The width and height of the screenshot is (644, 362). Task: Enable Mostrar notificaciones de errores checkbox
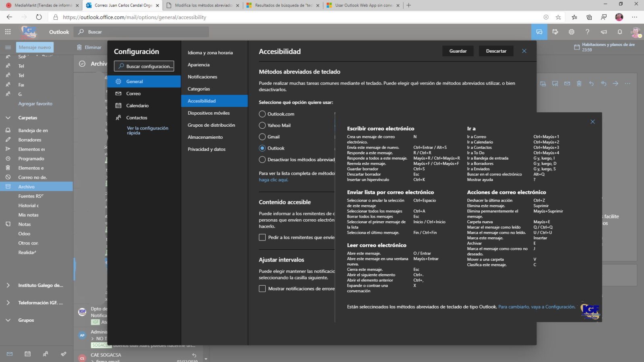(x=262, y=289)
